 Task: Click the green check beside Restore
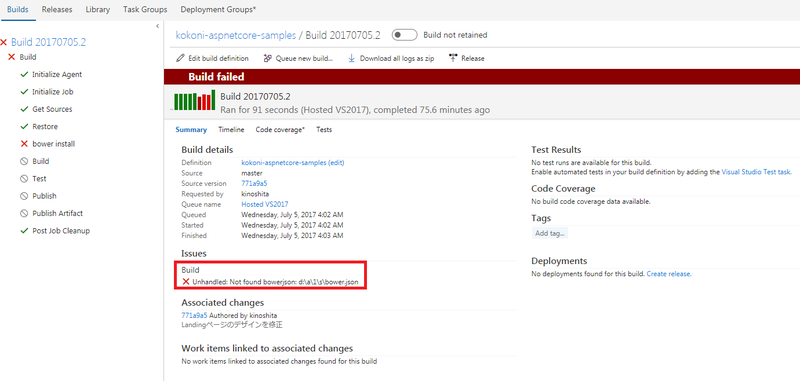tap(24, 126)
